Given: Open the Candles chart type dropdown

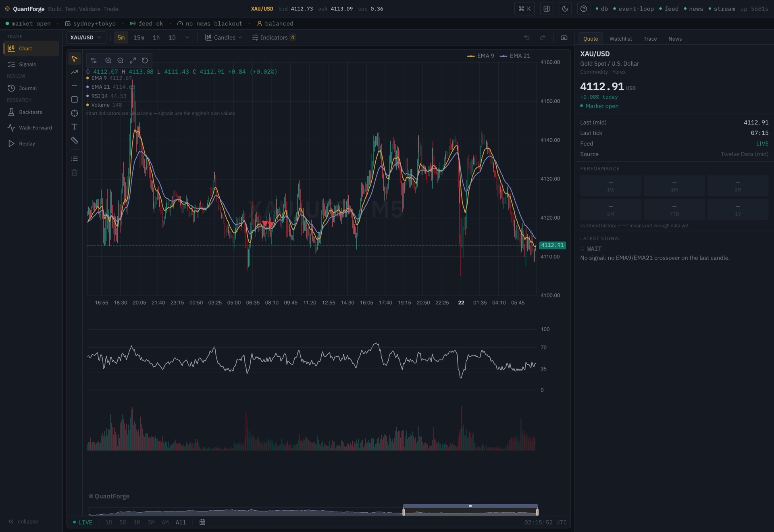Looking at the screenshot, I should [224, 37].
